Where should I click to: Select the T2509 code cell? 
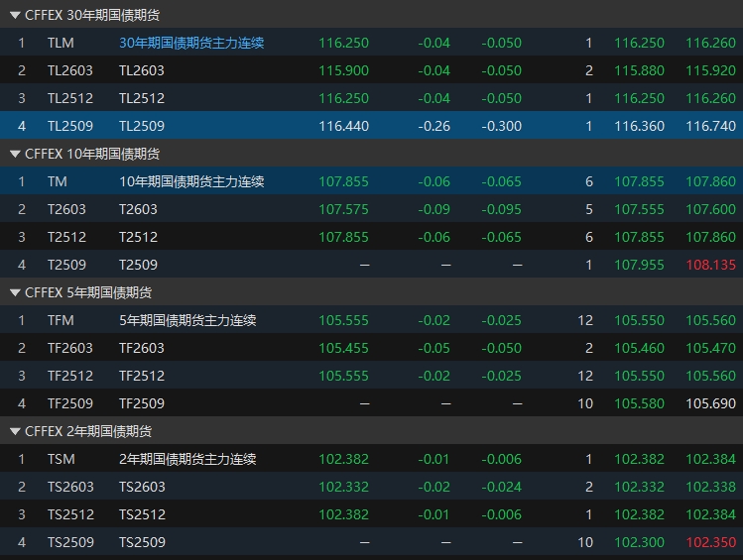click(x=66, y=265)
